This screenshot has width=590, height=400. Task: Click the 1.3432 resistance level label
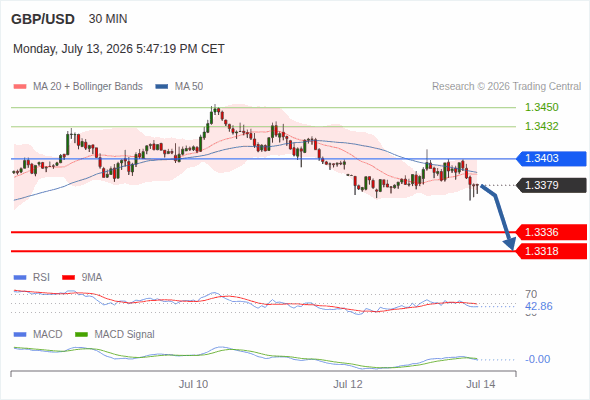[541, 126]
